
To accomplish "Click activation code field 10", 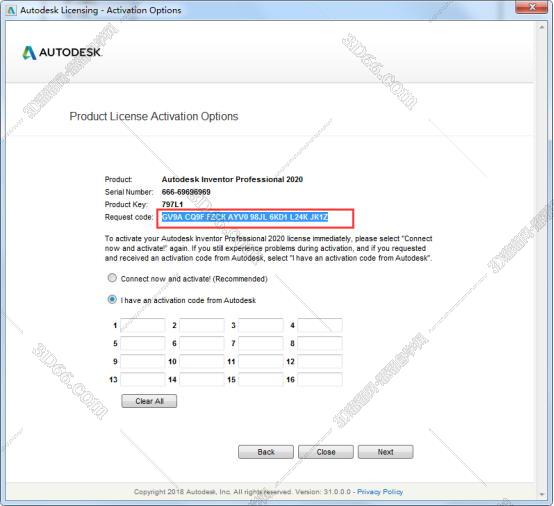I will point(202,361).
